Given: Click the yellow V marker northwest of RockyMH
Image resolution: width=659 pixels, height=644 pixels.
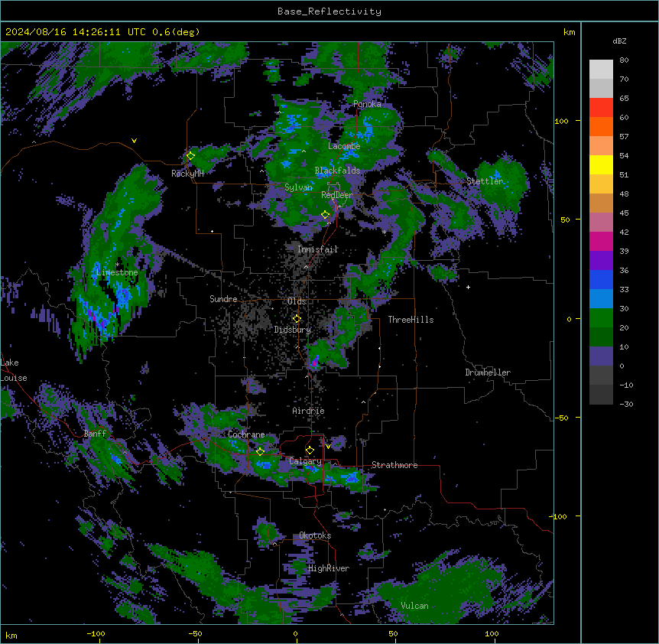Looking at the screenshot, I should tap(134, 141).
